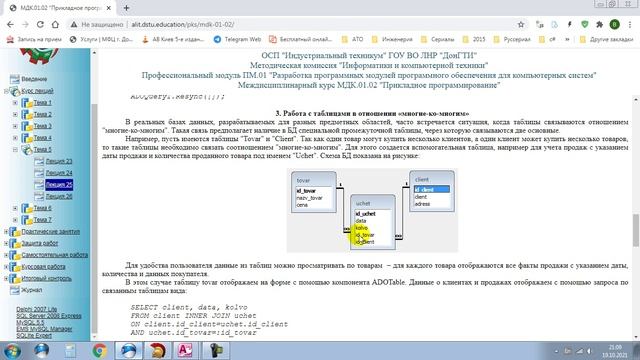Screen dimensions: 640x360
Task: Expand the Тема 6 node
Action: pyautogui.click(x=15, y=208)
